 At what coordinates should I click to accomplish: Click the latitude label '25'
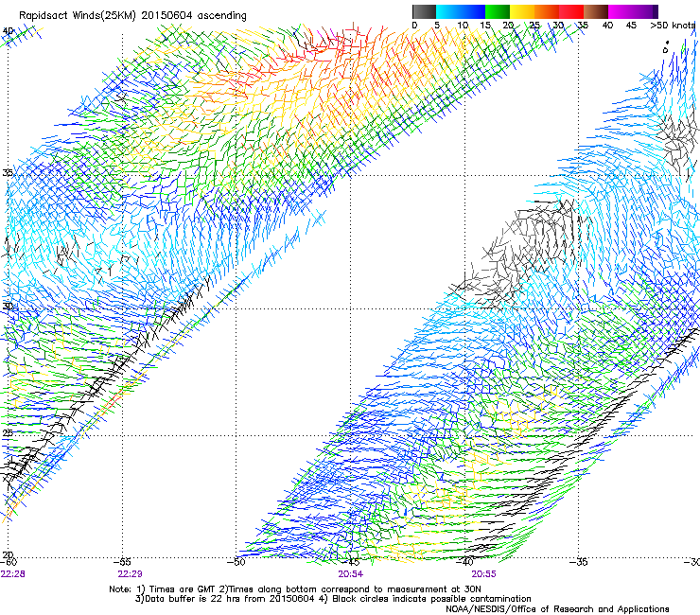pyautogui.click(x=8, y=432)
